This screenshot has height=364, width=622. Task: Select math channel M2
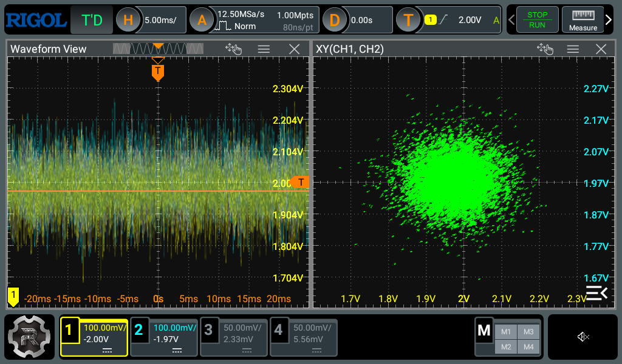(x=506, y=347)
